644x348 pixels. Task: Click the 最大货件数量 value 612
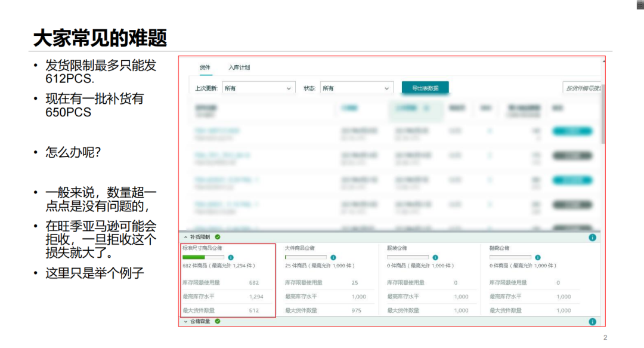[x=254, y=310]
